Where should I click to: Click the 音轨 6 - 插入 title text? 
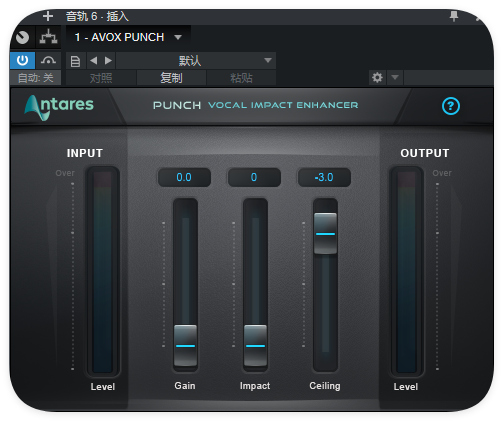97,16
